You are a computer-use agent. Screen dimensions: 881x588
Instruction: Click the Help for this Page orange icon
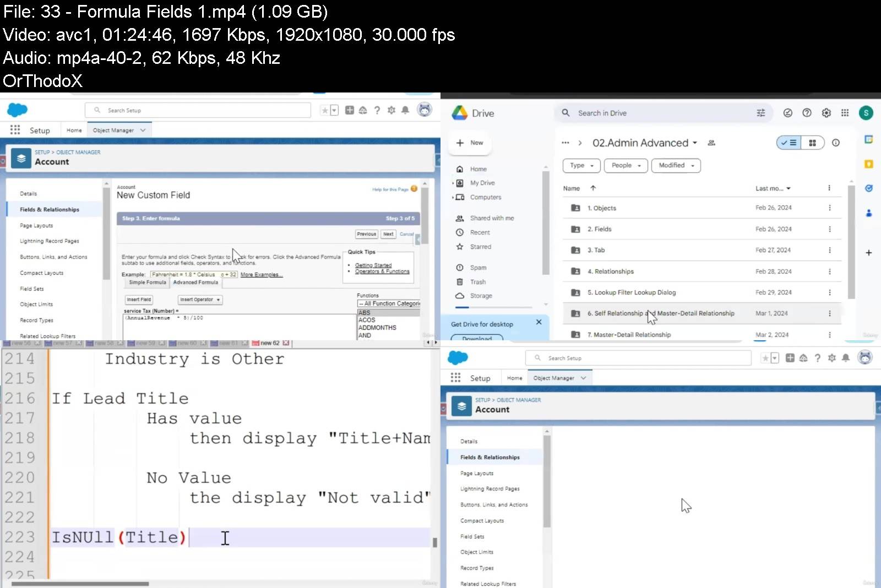click(414, 189)
